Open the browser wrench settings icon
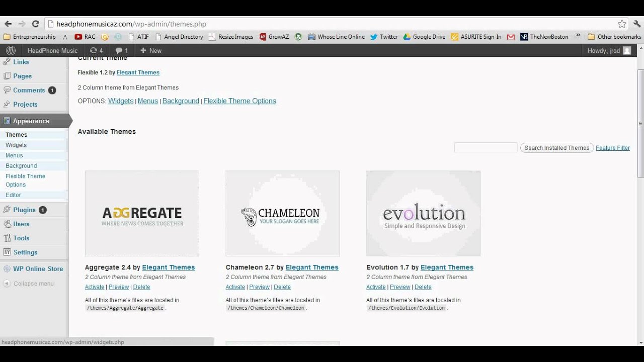644x362 pixels. [x=637, y=24]
